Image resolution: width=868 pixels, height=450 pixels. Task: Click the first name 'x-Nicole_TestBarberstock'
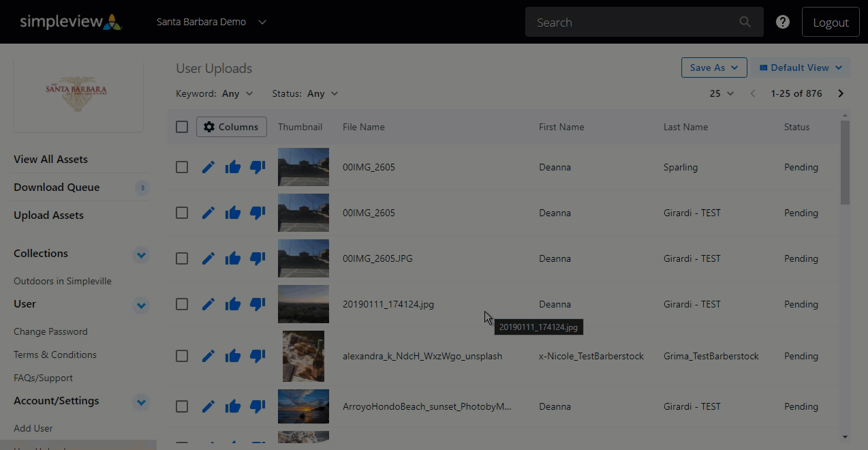click(591, 356)
